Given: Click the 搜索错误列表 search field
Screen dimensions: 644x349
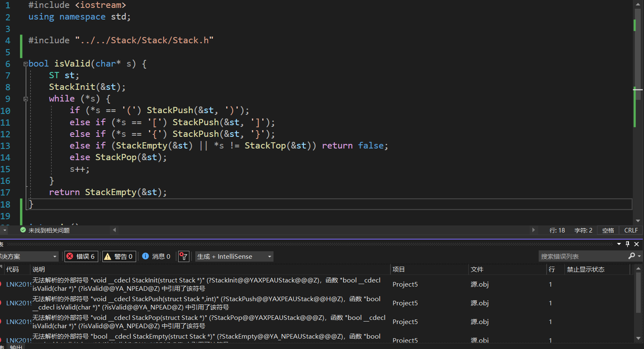Looking at the screenshot, I should (582, 256).
